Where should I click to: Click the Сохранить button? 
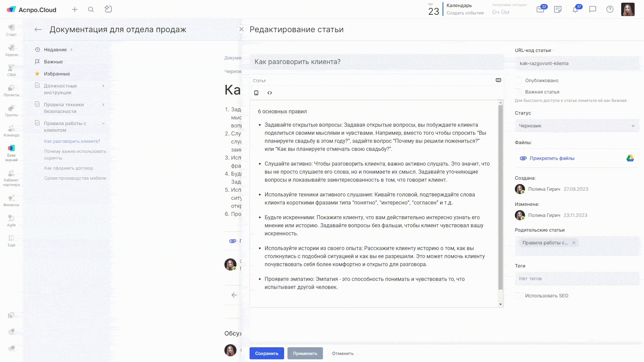[267, 353]
